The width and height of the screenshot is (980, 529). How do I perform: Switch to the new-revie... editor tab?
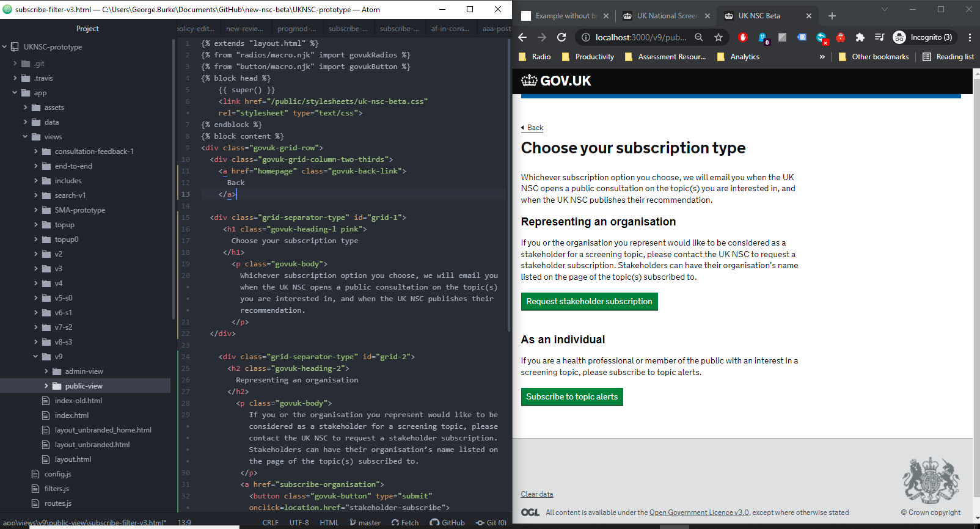[x=244, y=29]
